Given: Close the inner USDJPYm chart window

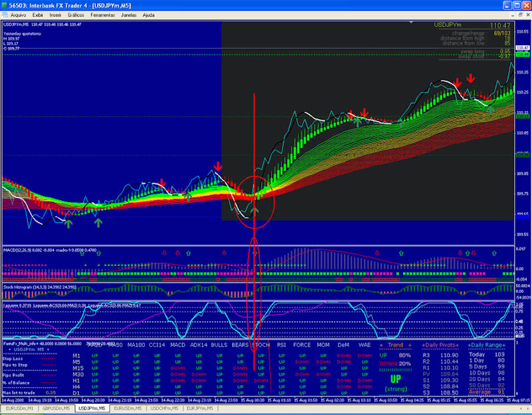Looking at the screenshot, I should coord(527,15).
